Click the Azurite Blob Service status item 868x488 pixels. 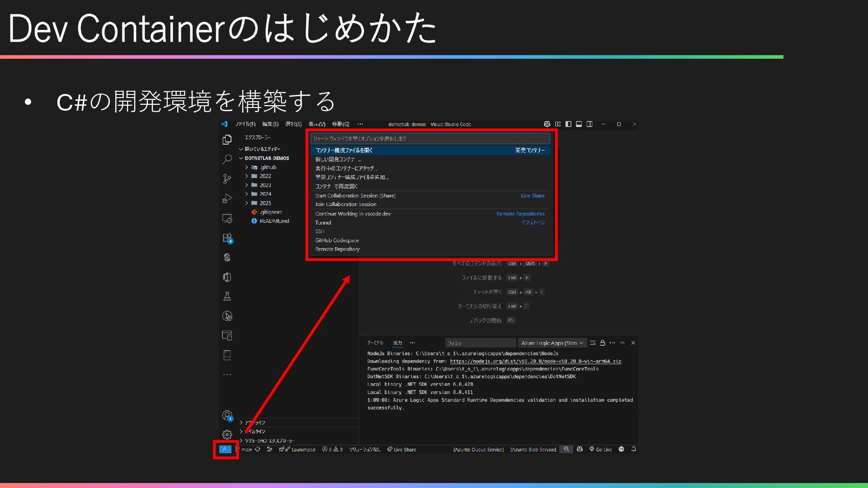point(533,450)
